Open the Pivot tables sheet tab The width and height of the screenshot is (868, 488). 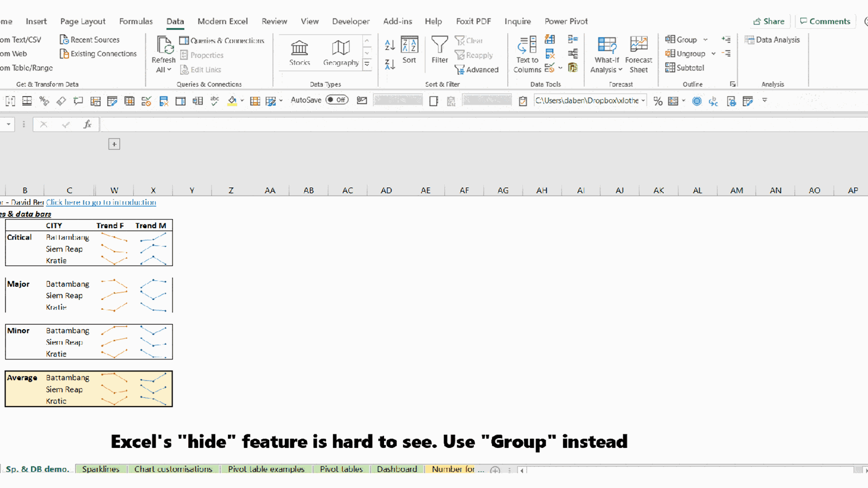pyautogui.click(x=341, y=469)
